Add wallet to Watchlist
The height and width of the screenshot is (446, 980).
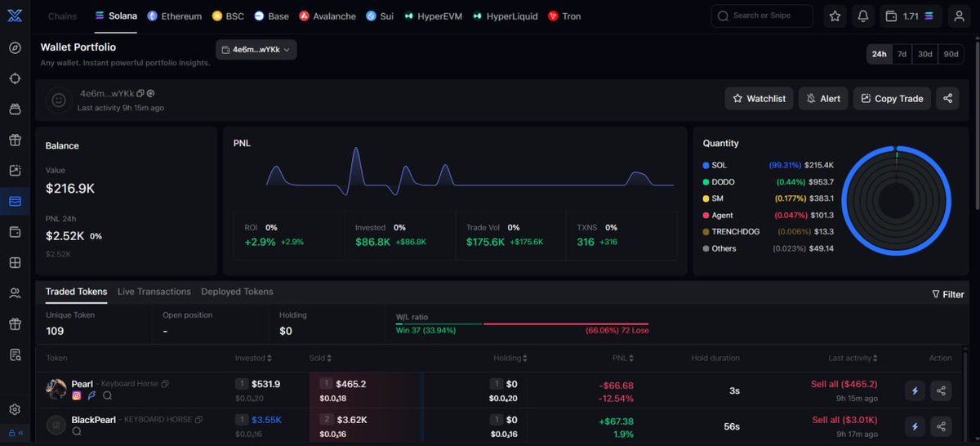759,98
